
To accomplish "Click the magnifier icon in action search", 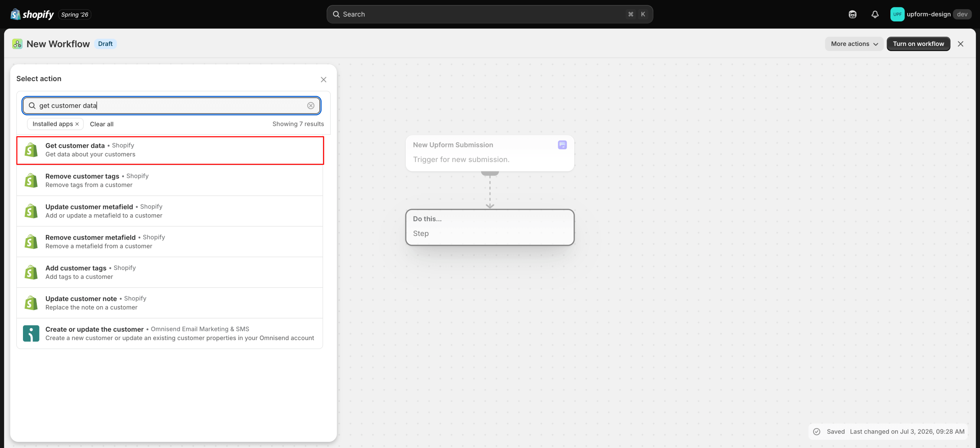I will [32, 106].
